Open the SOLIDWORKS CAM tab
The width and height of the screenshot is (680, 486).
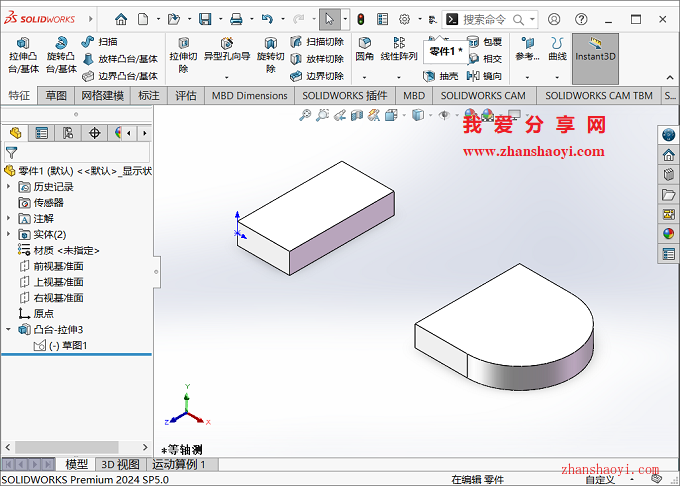482,95
